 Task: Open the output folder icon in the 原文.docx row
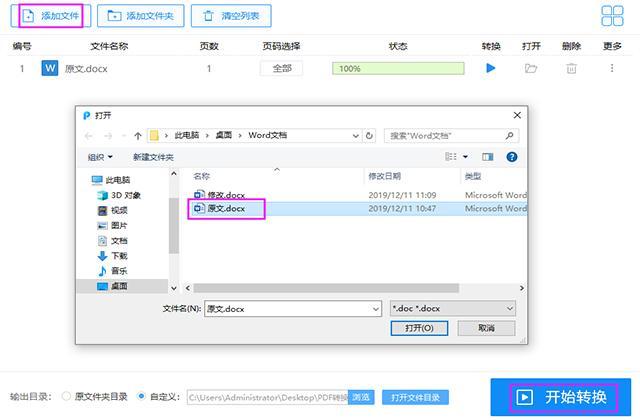tap(531, 68)
